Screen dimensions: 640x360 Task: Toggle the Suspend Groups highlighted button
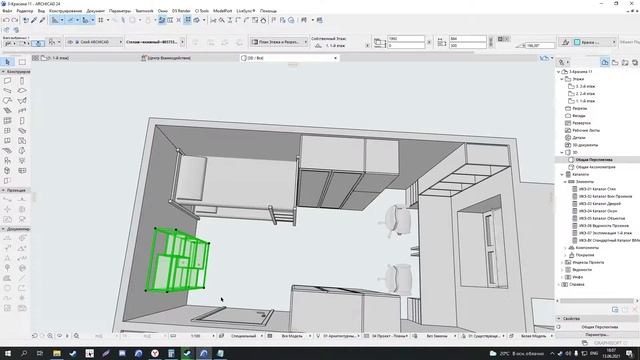pos(187,20)
